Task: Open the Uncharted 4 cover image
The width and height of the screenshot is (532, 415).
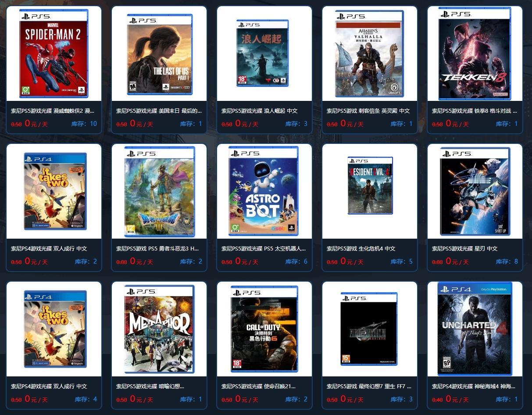Action: pyautogui.click(x=475, y=329)
